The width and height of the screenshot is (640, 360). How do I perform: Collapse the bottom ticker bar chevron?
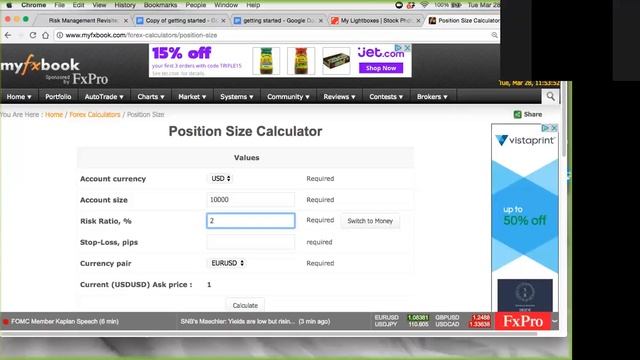(555, 321)
